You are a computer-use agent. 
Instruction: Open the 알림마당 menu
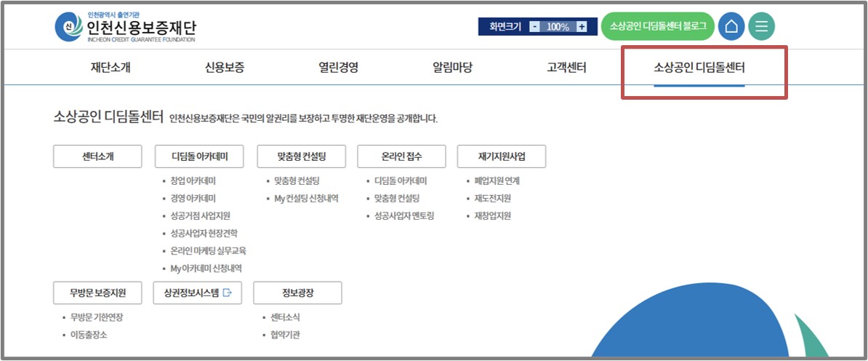coord(452,68)
